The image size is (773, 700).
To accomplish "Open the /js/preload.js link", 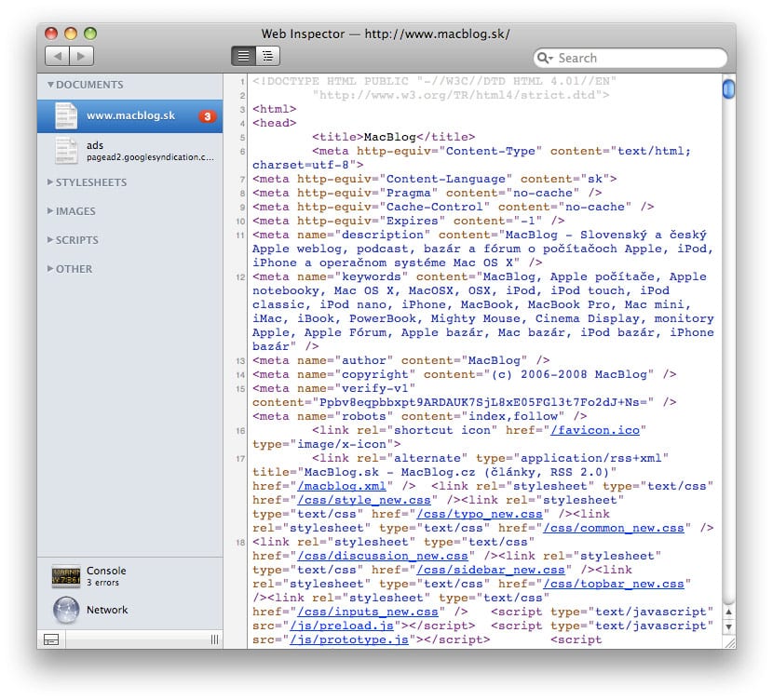I will [342, 626].
